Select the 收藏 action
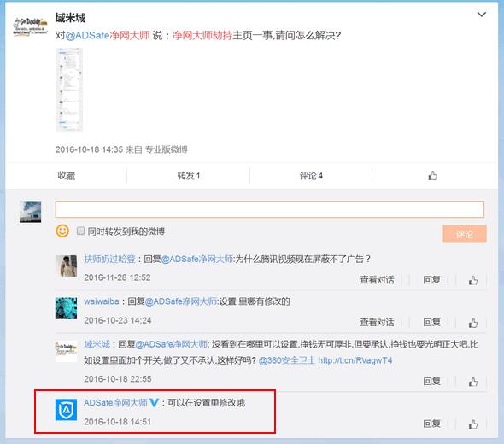 (67, 176)
